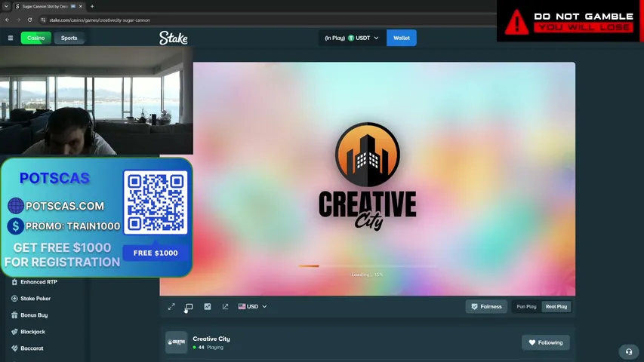Image resolution: width=644 pixels, height=362 pixels.
Task: Open live stats chart icon
Action: click(x=208, y=307)
